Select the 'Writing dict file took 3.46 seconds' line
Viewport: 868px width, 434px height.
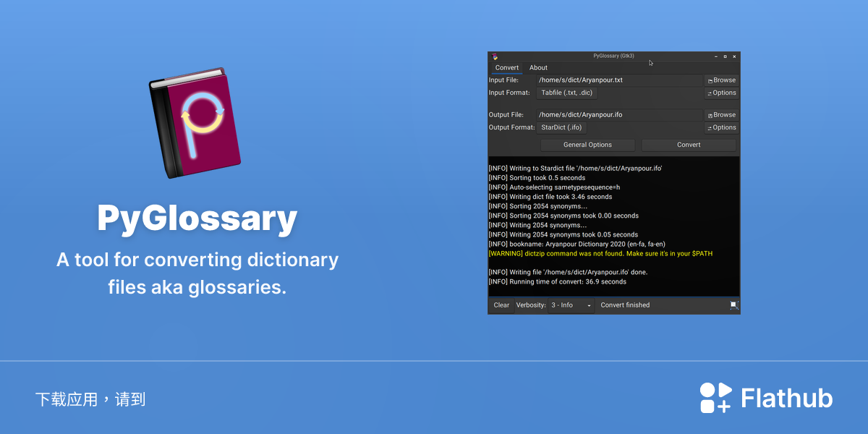550,197
